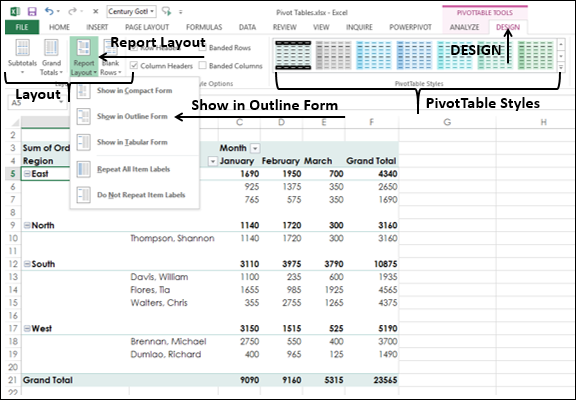This screenshot has height=400, width=576.
Task: Apply the gray PivotTable style
Action: (333, 55)
